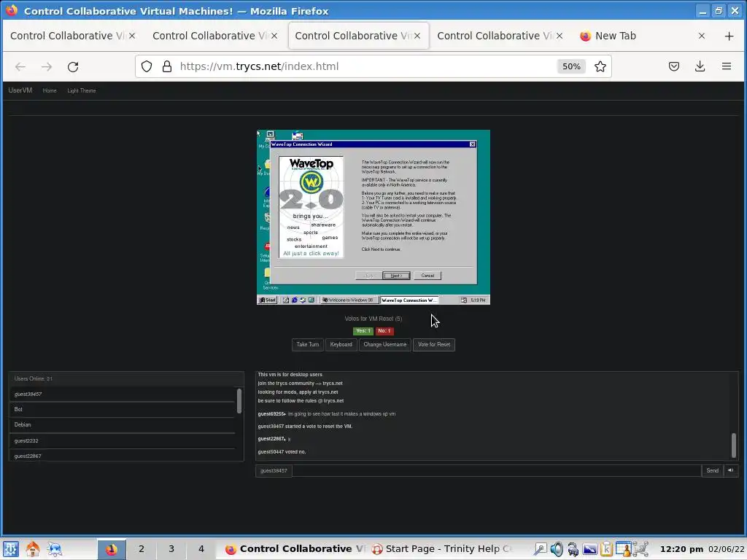This screenshot has height=560, width=747.
Task: Click Show Desktop icon in VM quick launch
Action: point(286,300)
